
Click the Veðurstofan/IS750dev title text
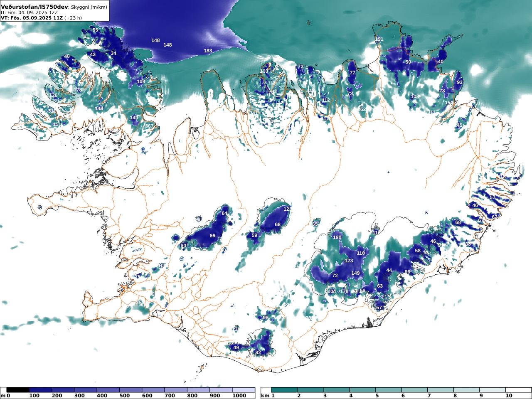pyautogui.click(x=34, y=7)
